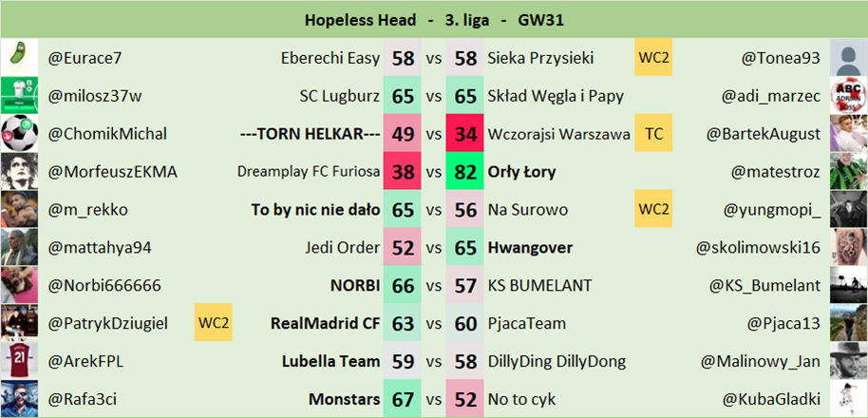
Task: Click the avatar next to @KubaGladki
Action: [848, 399]
